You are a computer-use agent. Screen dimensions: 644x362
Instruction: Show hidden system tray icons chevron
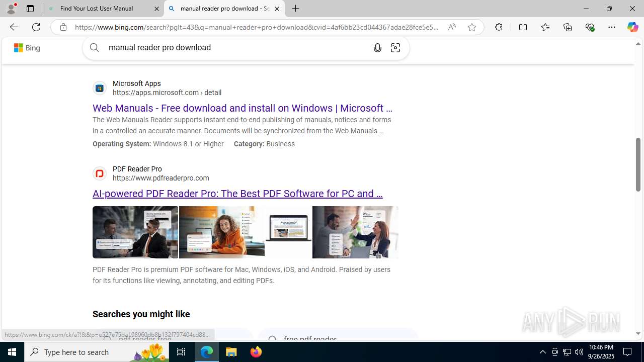coord(542,352)
